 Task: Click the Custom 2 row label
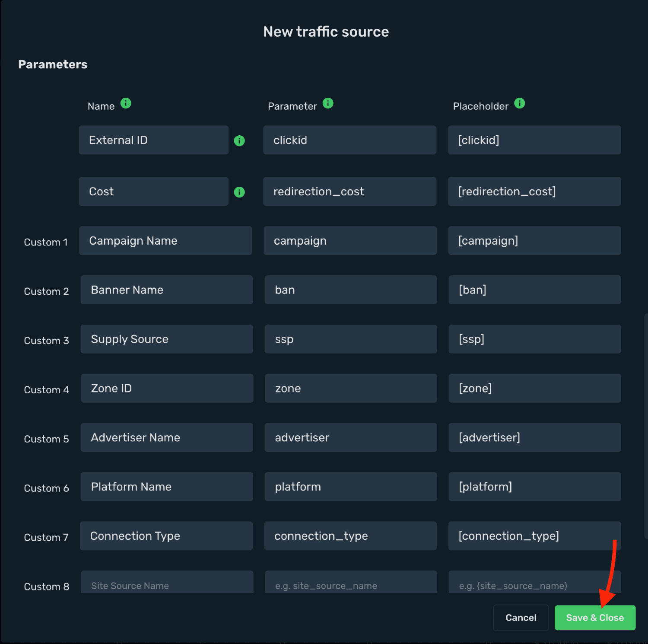46,291
